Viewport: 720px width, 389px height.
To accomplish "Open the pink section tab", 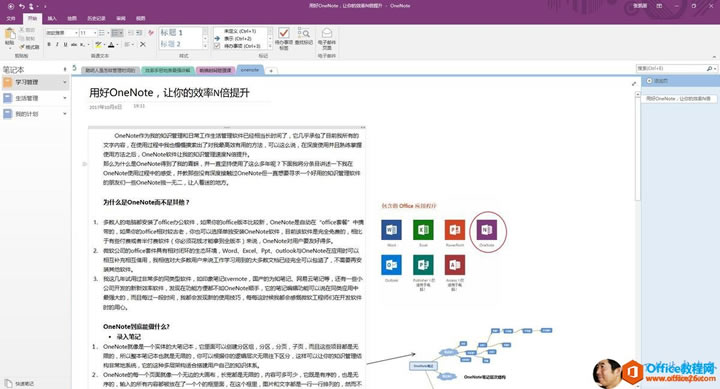I will tap(215, 70).
